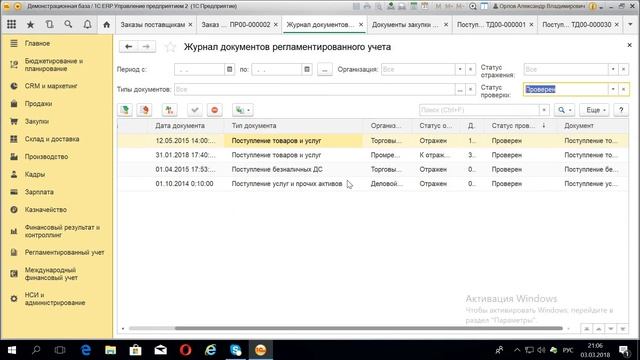The image size is (640, 360).
Task: Open notifications bell icon
Action: (x=87, y=24)
